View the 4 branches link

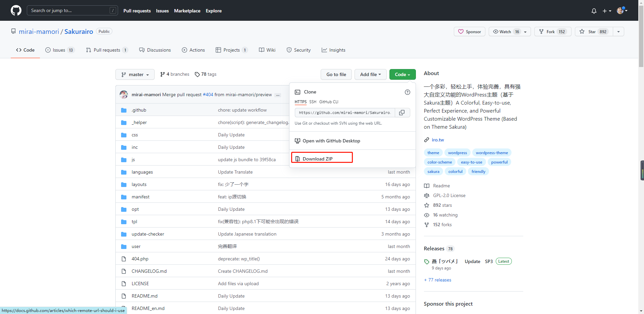pos(175,74)
